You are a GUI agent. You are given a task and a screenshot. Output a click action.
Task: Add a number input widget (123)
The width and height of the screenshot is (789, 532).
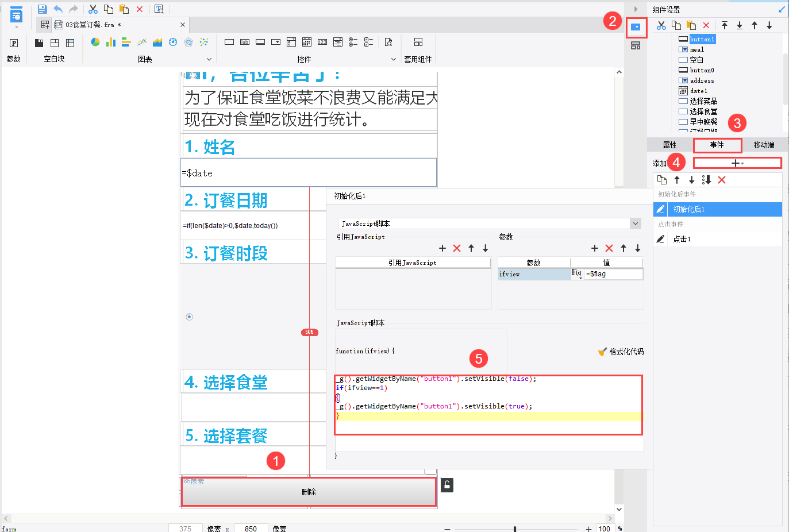tap(322, 42)
